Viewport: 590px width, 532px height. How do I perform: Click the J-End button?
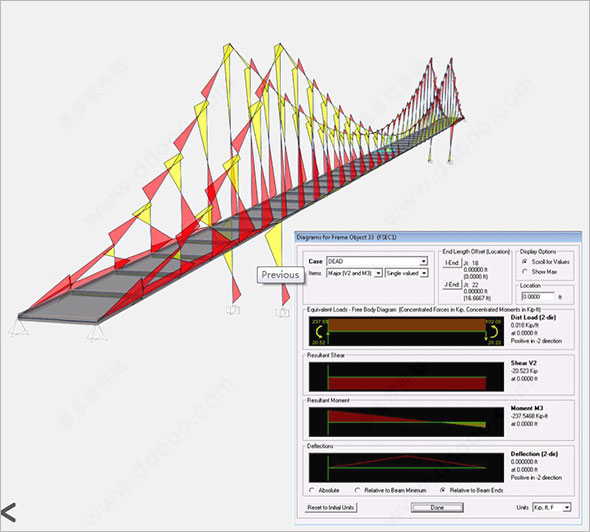point(452,284)
